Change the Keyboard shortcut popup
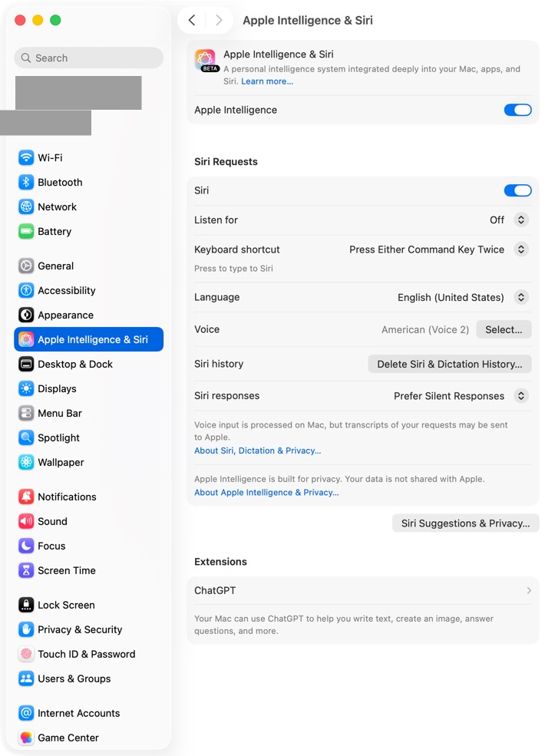The image size is (555, 756). (x=520, y=249)
